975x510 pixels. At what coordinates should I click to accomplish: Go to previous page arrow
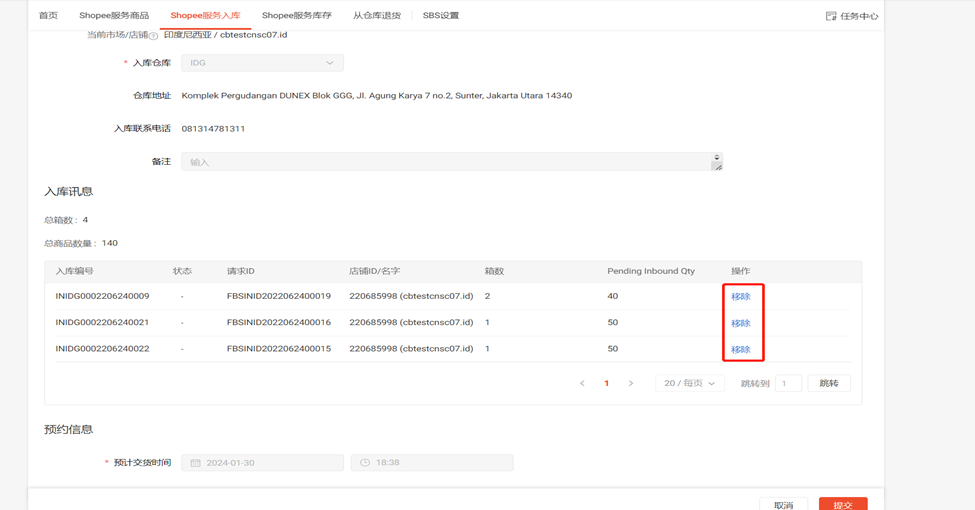click(x=582, y=384)
